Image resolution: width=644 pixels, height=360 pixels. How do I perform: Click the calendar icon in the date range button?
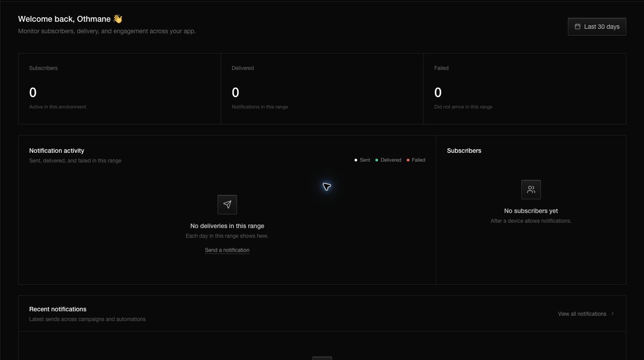coord(577,27)
